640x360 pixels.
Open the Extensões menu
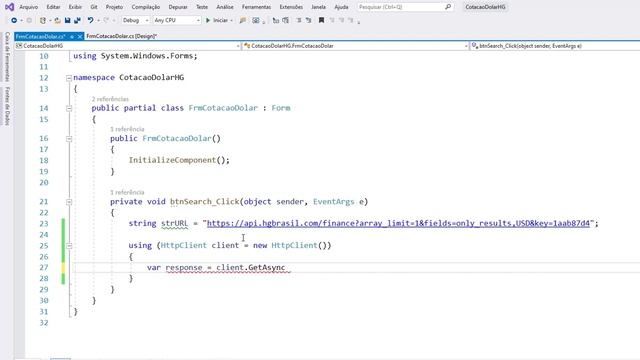(291, 7)
